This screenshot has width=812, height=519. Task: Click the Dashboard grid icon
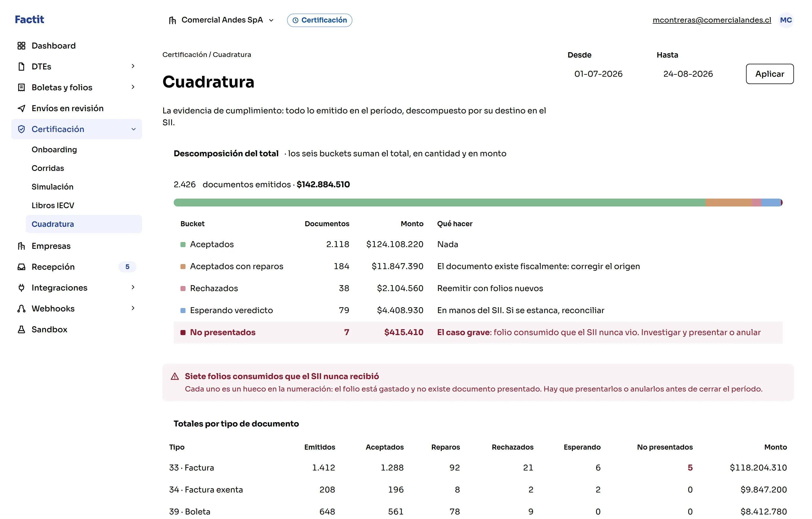point(21,46)
